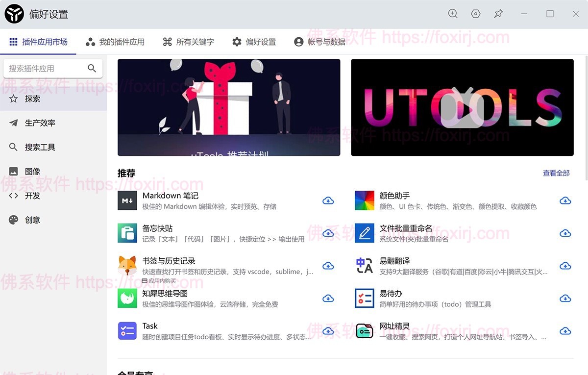This screenshot has height=375, width=588.
Task: Click the pin window icon in title bar
Action: [498, 14]
